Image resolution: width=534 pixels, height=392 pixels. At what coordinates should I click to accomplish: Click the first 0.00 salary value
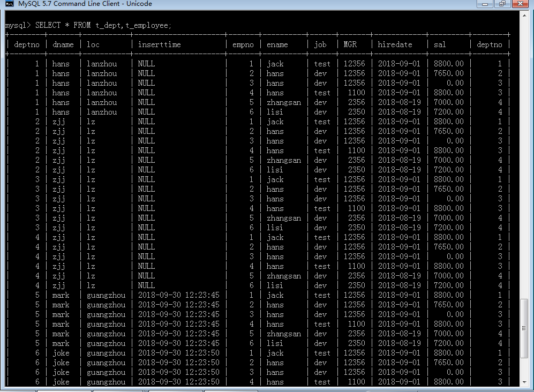(455, 83)
